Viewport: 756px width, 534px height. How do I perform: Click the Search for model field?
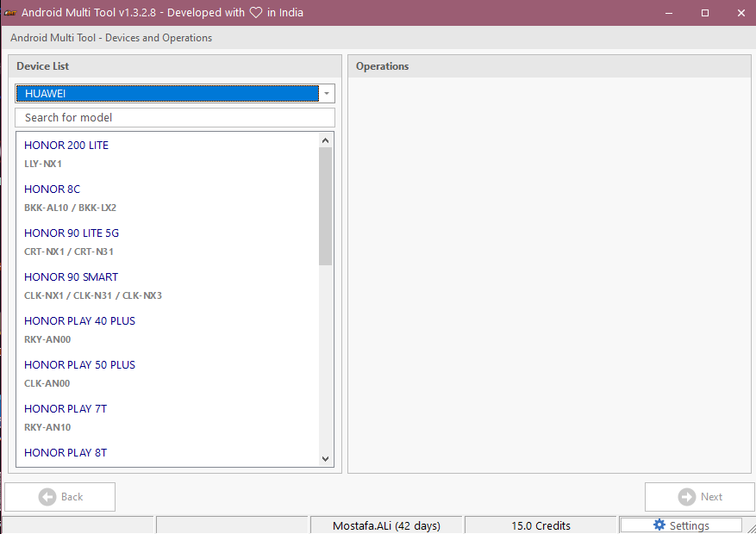pyautogui.click(x=174, y=117)
